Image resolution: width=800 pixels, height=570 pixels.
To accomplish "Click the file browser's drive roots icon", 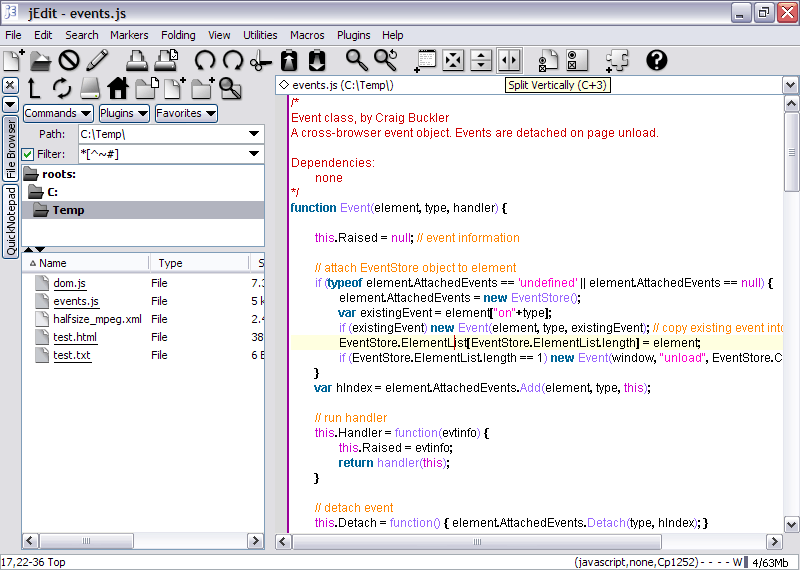I will coord(90,88).
